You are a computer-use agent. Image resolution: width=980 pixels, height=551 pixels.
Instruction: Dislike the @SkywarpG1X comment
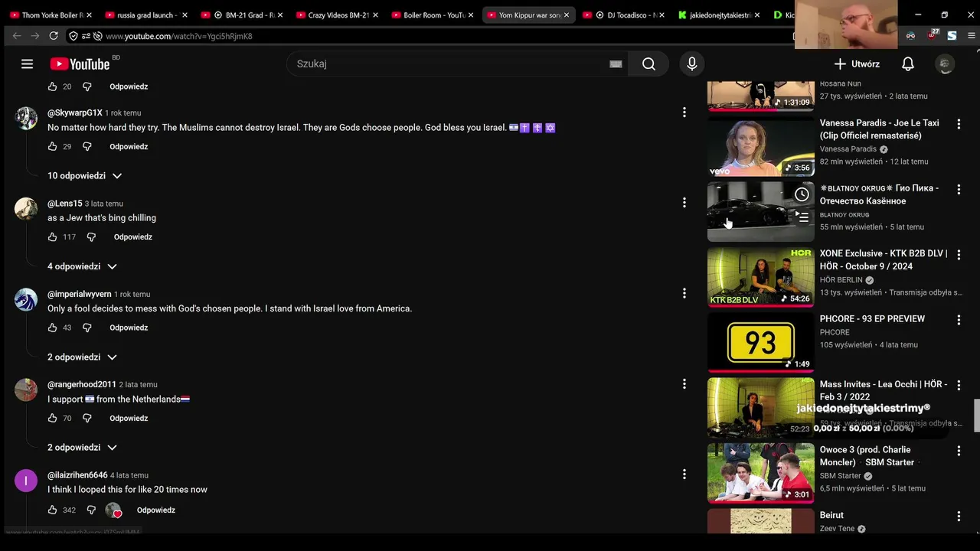click(87, 146)
